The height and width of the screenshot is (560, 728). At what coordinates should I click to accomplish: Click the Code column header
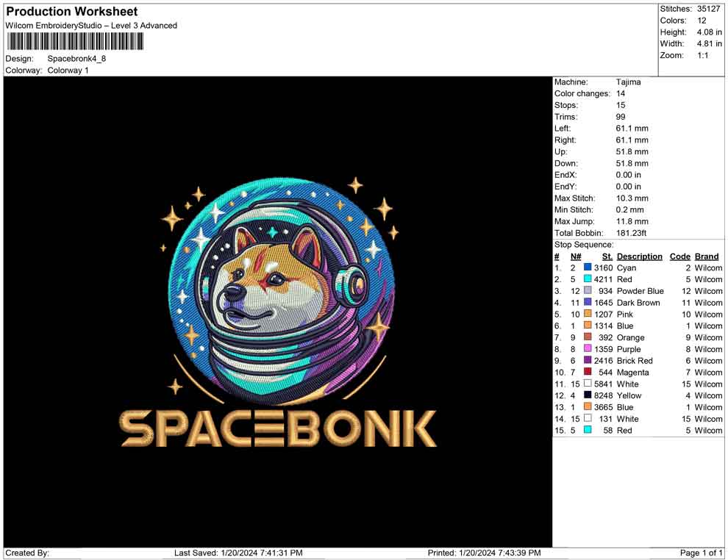(x=679, y=256)
